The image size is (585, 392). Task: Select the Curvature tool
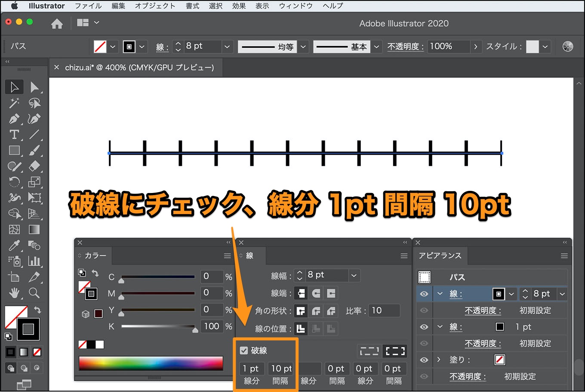(x=34, y=119)
